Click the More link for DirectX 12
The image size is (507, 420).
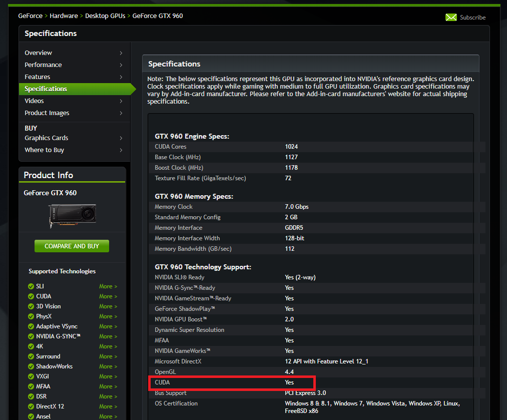pos(108,406)
